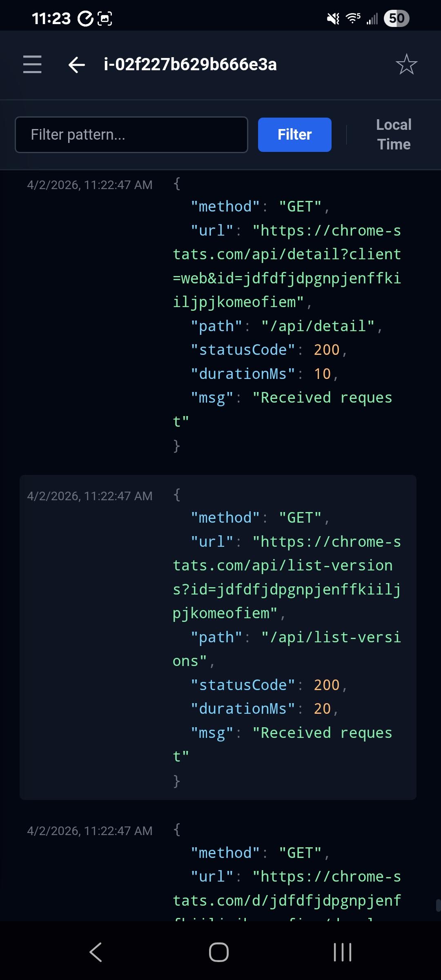Star the instance i-02f227b629b666e3a
Viewport: 441px width, 980px height.
pos(407,65)
